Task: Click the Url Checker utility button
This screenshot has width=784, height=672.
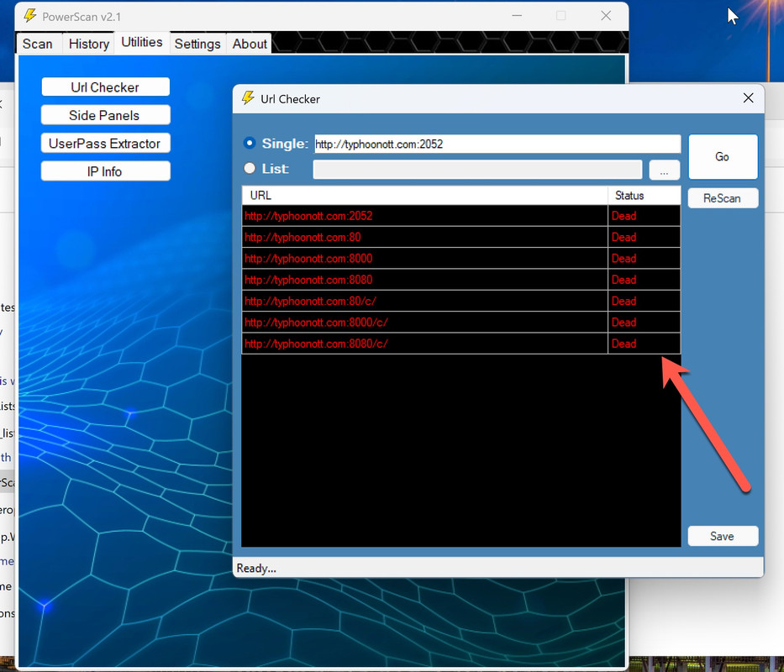Action: (106, 87)
